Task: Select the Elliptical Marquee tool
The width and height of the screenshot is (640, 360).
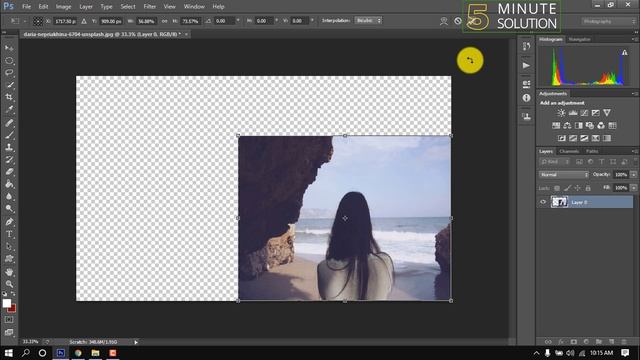Action: [x=9, y=60]
